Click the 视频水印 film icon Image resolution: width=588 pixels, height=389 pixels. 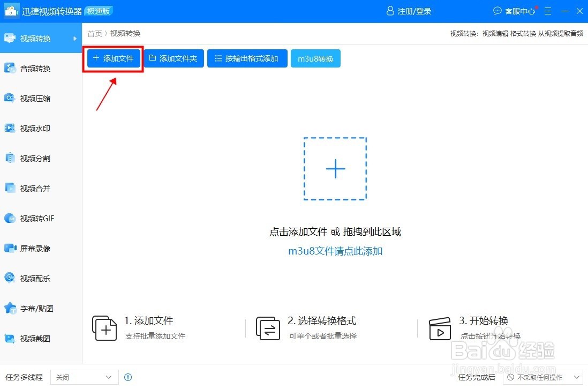pyautogui.click(x=10, y=128)
